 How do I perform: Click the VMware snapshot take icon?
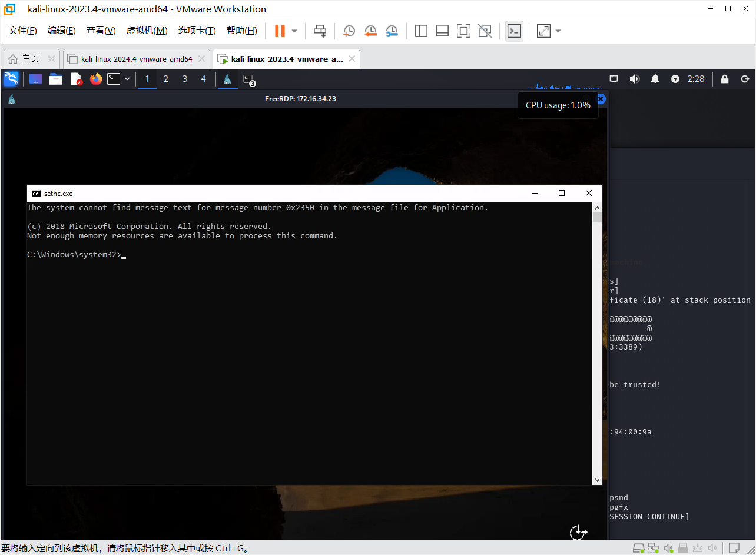coord(349,31)
